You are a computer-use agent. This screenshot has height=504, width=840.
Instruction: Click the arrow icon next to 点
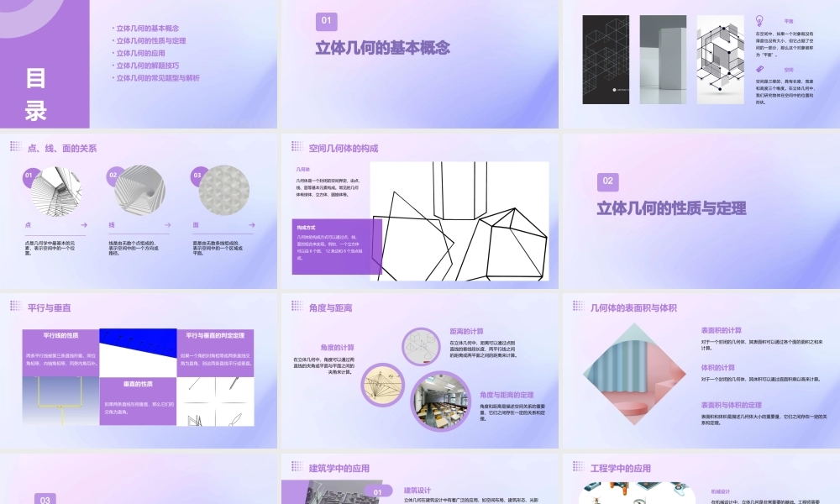click(84, 225)
